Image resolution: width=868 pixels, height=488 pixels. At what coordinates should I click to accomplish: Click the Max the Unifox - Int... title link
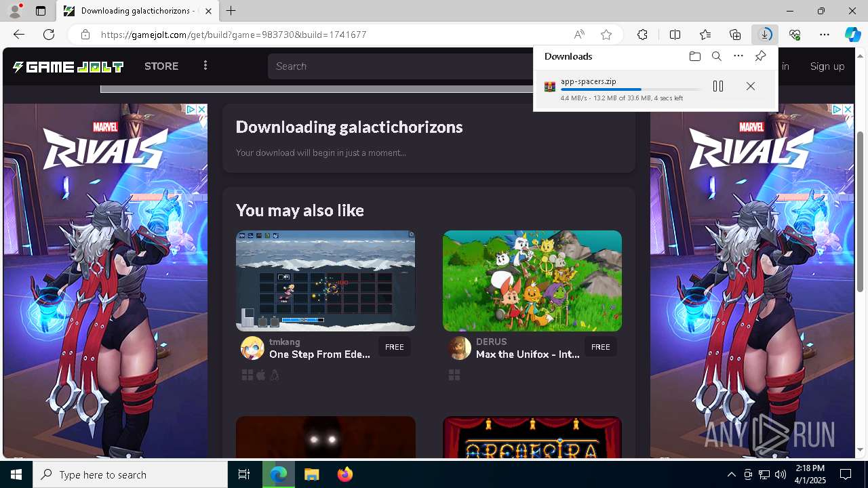point(528,354)
